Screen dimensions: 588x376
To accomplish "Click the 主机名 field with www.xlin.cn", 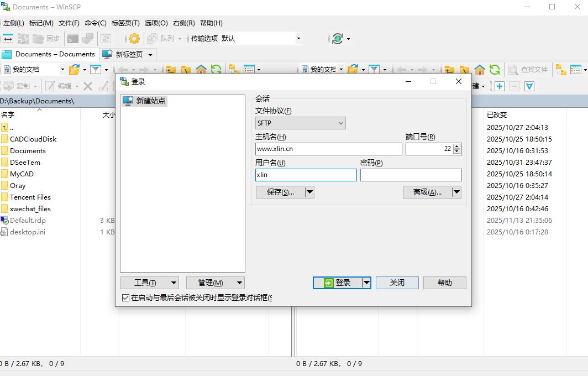I will (328, 149).
